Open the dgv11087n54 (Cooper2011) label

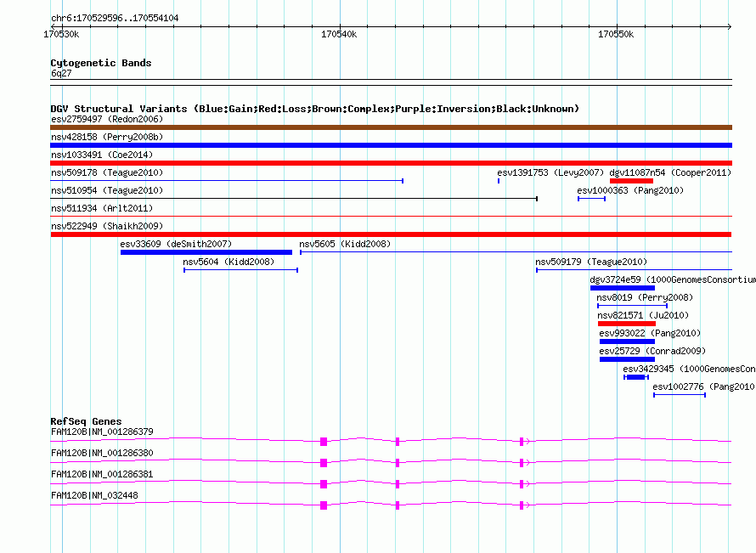[x=670, y=172]
